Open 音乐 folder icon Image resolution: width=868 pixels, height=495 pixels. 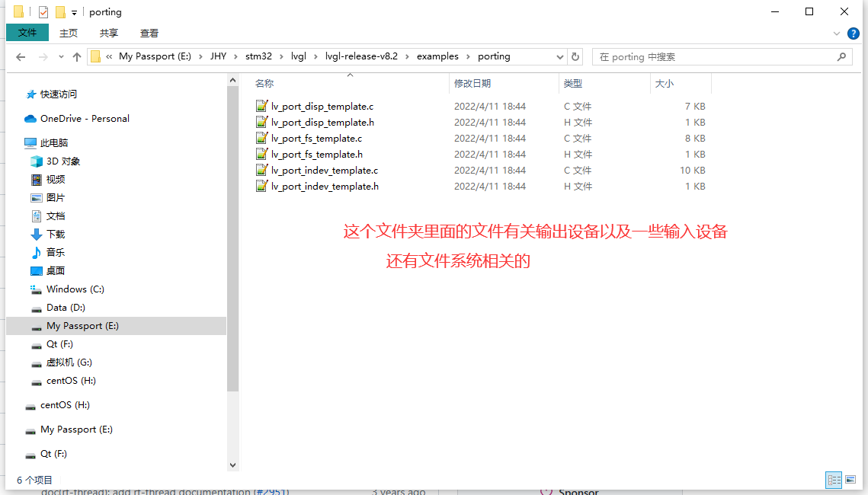click(37, 252)
